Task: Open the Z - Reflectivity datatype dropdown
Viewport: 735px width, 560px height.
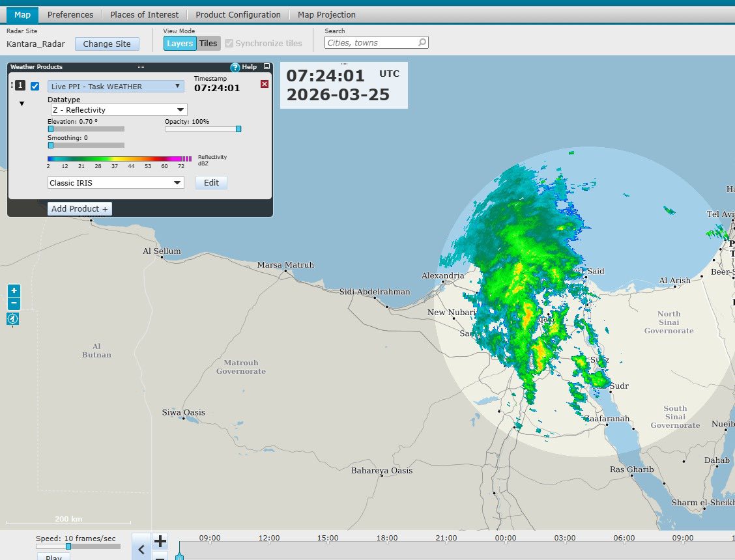Action: tap(119, 109)
